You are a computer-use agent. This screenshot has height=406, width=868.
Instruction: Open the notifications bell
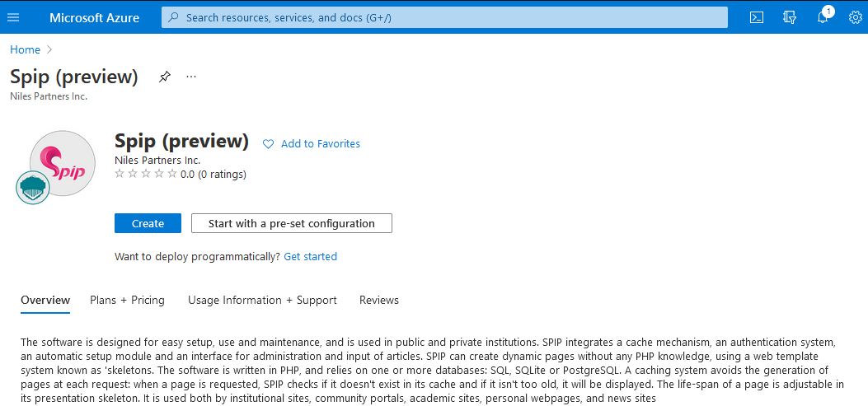point(823,17)
